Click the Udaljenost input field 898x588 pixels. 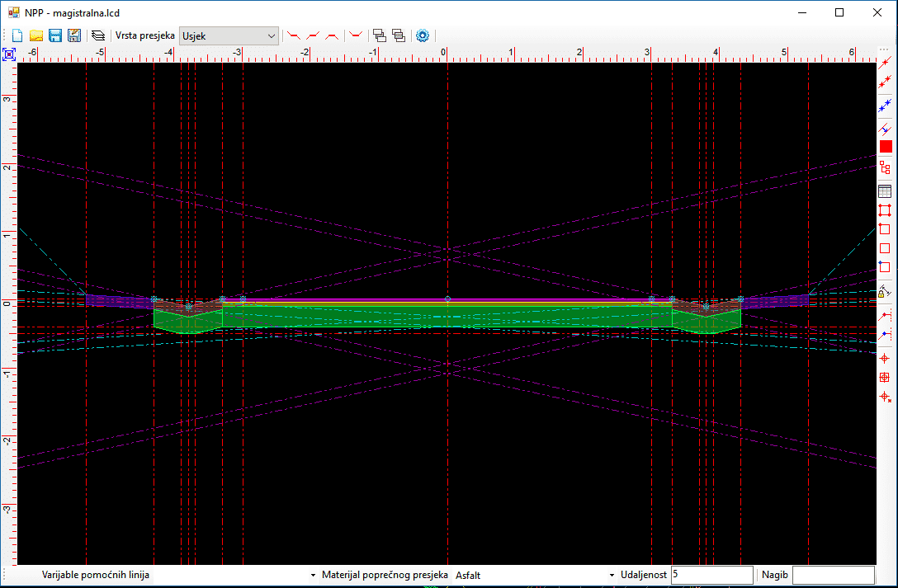click(x=711, y=575)
